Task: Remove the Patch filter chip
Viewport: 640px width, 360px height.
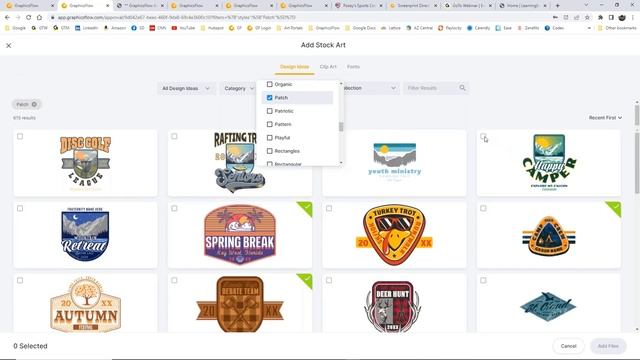Action: [x=34, y=104]
